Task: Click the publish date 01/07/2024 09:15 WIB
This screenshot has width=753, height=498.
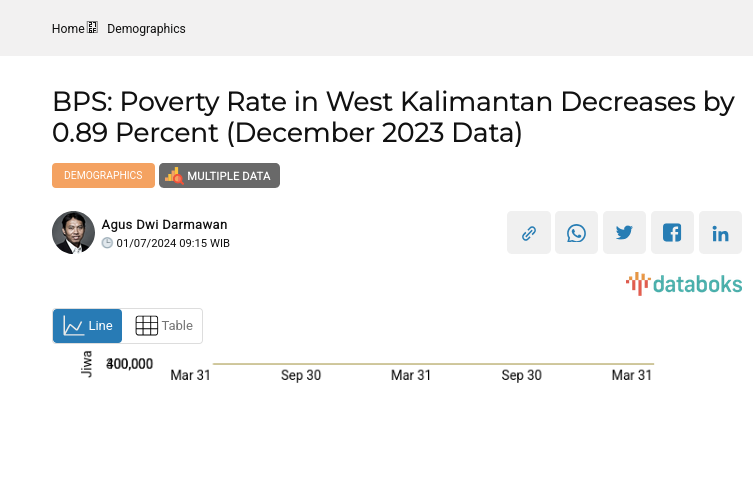Action: pos(173,243)
